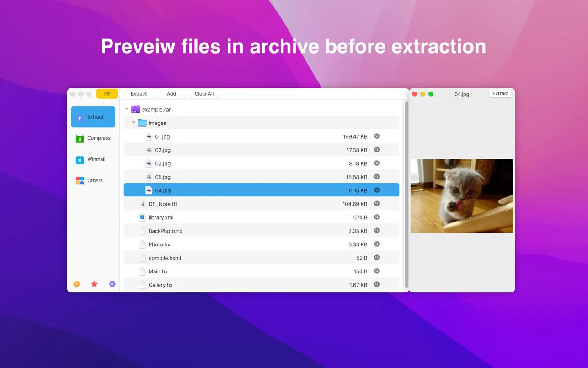Click the Main.hx preview magnifier

tap(377, 271)
